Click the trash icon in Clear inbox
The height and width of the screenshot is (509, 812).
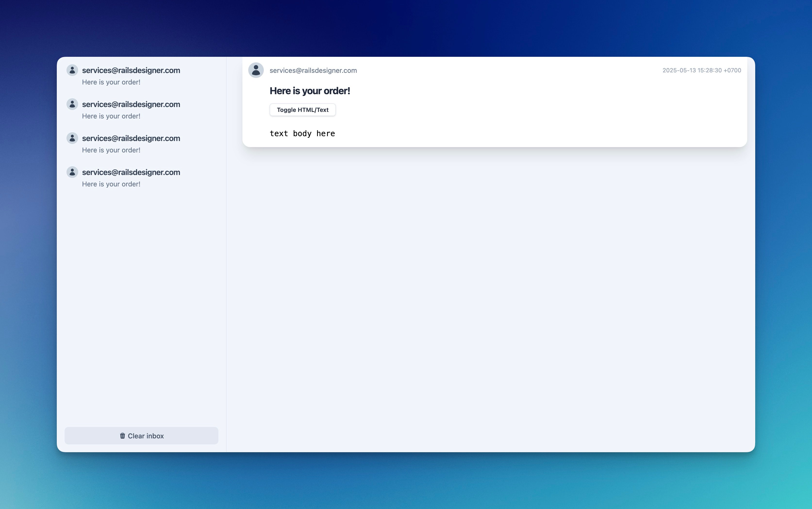(x=123, y=436)
